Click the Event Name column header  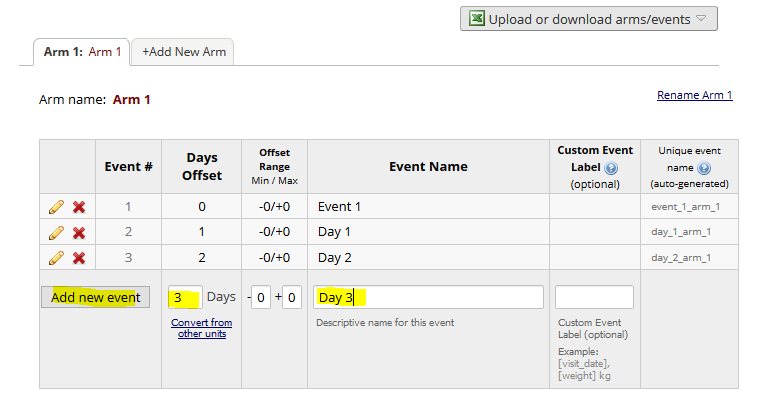click(x=428, y=166)
